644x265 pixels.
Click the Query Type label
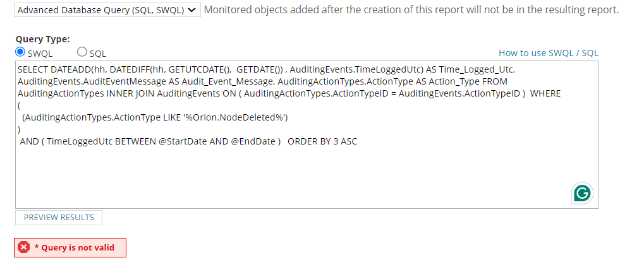pos(43,39)
